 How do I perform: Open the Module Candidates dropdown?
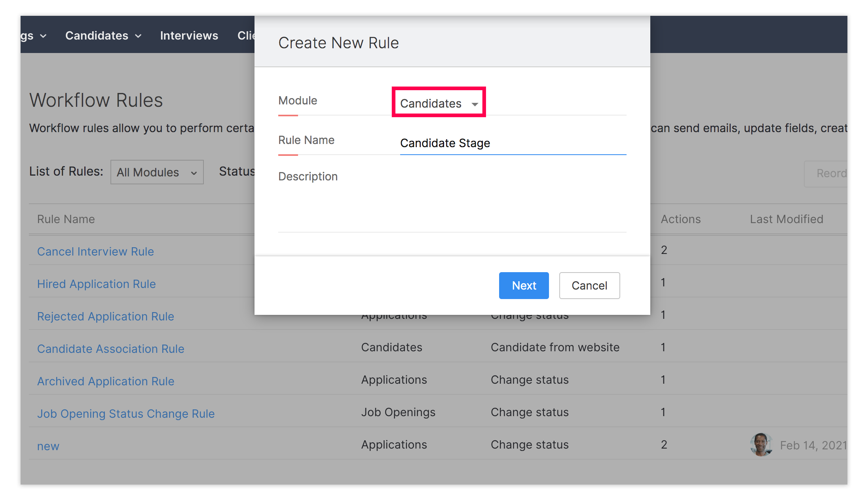(x=438, y=103)
